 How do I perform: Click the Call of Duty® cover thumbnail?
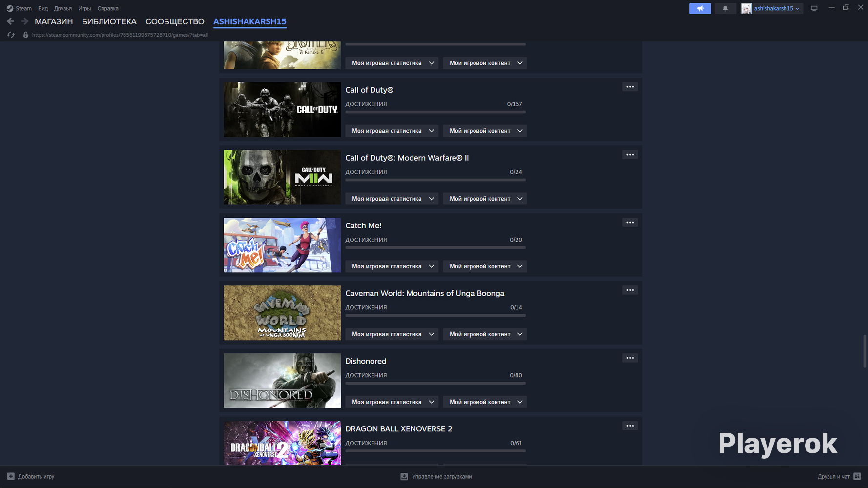(282, 109)
